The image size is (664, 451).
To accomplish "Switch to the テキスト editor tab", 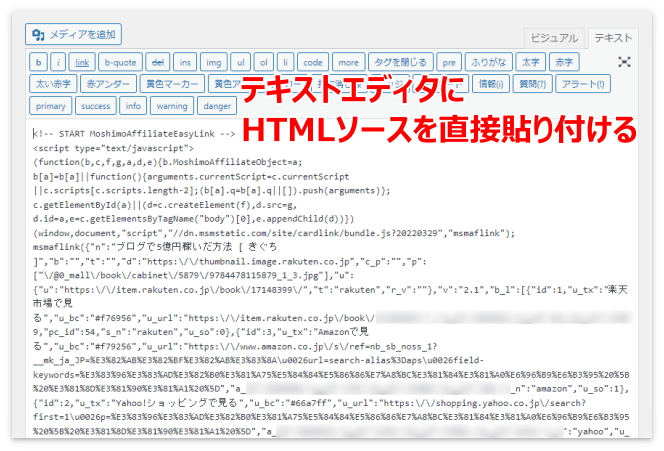I will coord(613,38).
